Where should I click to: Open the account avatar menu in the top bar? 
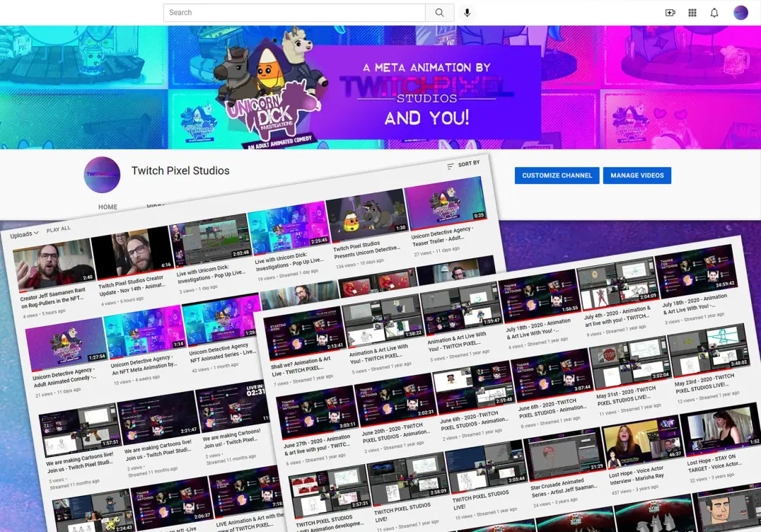[740, 13]
